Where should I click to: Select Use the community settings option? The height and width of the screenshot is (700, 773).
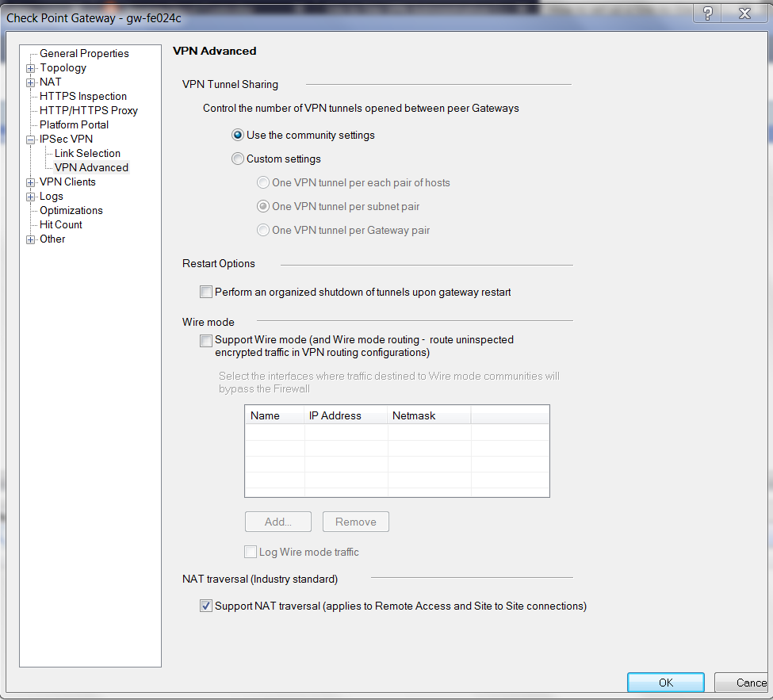click(238, 136)
